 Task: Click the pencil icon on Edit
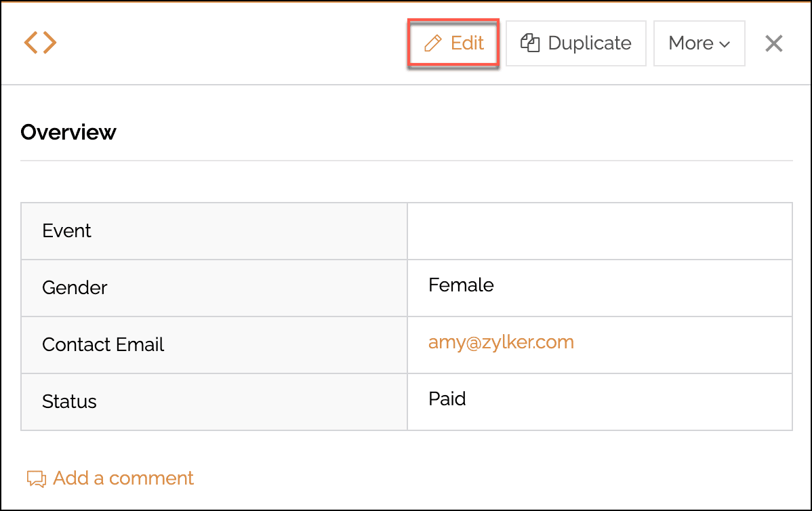click(432, 43)
